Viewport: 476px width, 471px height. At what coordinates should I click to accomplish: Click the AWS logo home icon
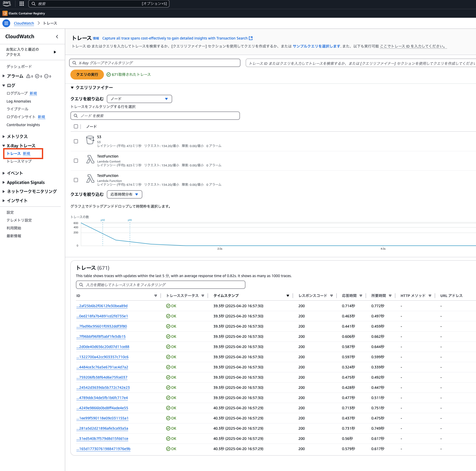[x=7, y=4]
